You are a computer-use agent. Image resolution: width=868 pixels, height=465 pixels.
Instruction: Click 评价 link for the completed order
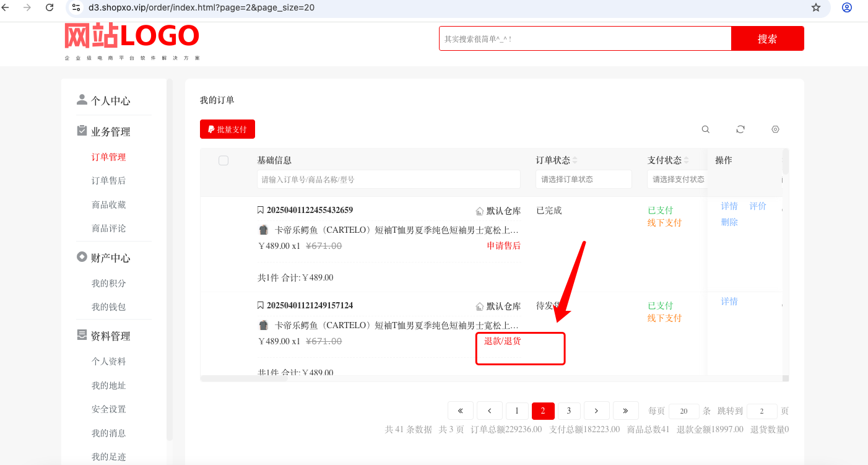tap(758, 206)
